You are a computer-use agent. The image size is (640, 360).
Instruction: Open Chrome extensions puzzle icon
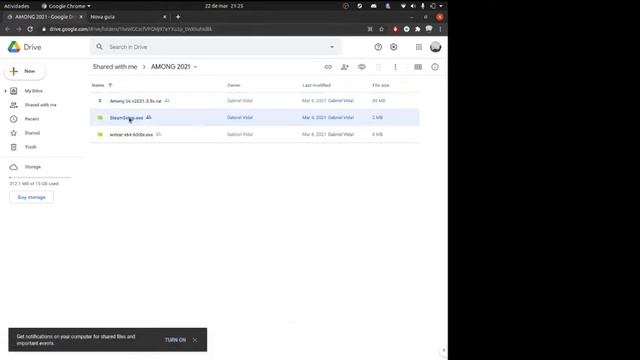[418, 29]
